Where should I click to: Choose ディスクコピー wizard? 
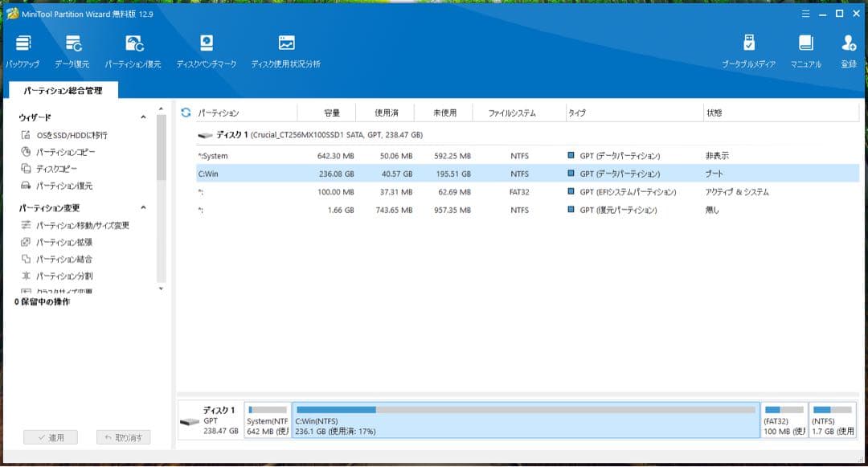click(49, 169)
